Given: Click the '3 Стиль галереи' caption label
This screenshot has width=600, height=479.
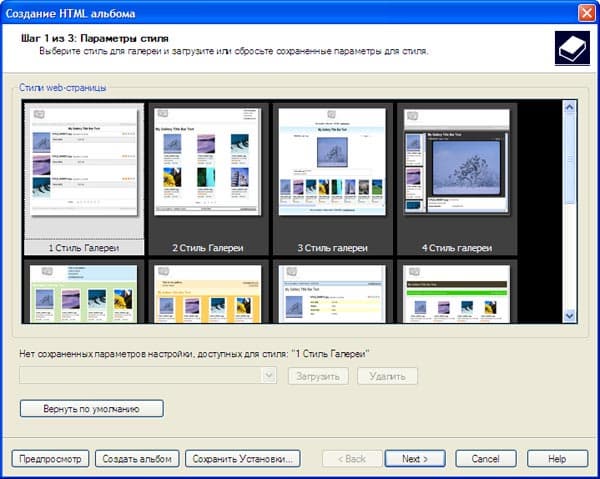Looking at the screenshot, I should pos(333,248).
